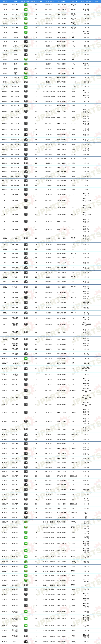
Task: Click petrol icon in Megane F4R 770 row
Action: click(26, 580)
